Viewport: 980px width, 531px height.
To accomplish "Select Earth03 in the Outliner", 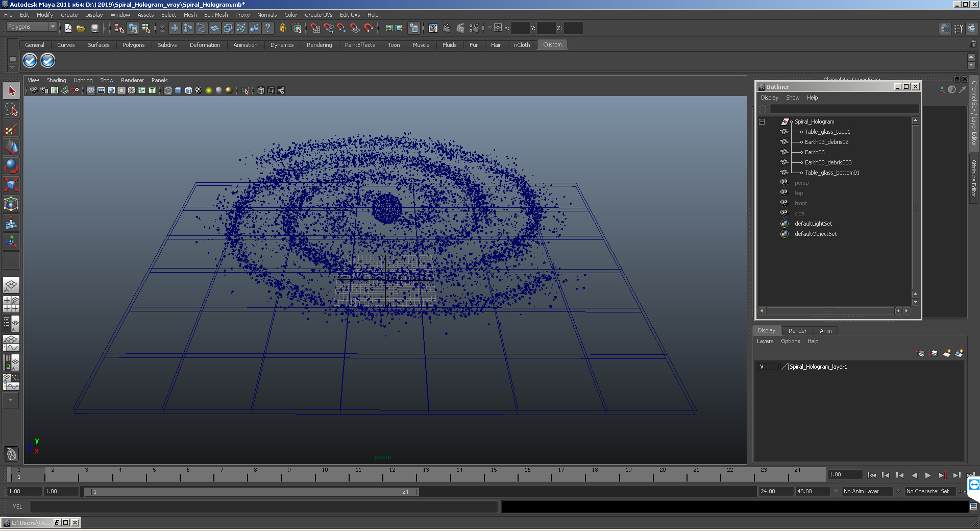I will coord(815,152).
